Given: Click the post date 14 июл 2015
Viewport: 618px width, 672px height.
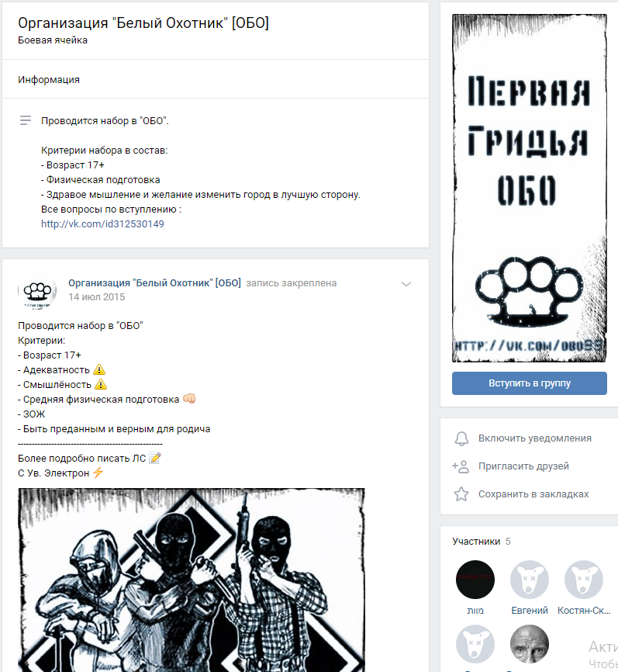Looking at the screenshot, I should pos(97,297).
